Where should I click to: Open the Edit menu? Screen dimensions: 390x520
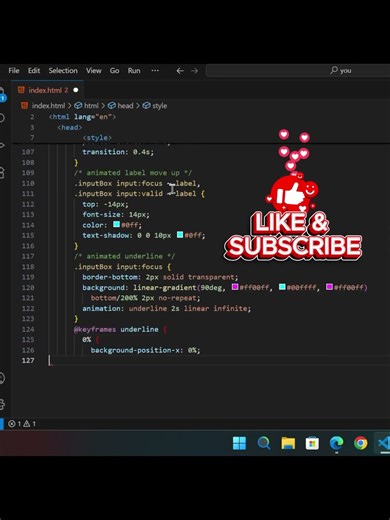(x=34, y=71)
